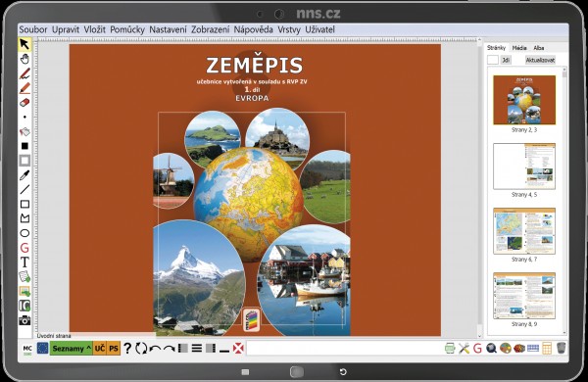Select the polygon shape tool
Image resolution: width=588 pixels, height=382 pixels.
click(24, 218)
